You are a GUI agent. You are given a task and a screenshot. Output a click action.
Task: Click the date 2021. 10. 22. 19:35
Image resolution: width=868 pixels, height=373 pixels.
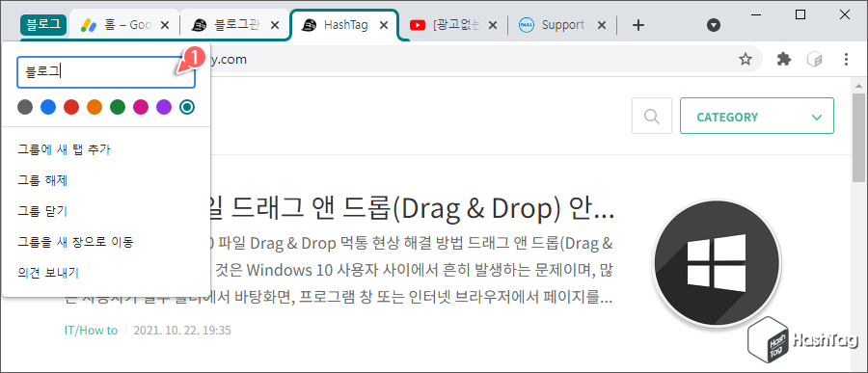point(182,331)
